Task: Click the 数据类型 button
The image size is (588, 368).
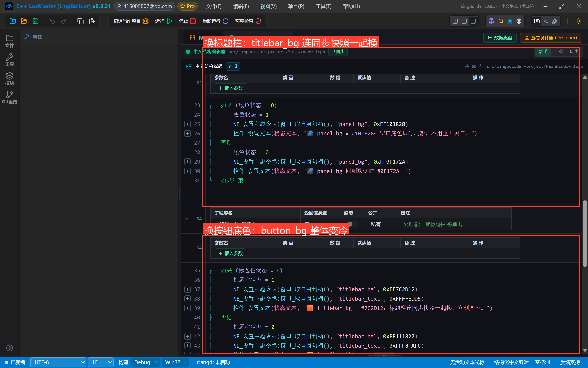Action: [500, 38]
